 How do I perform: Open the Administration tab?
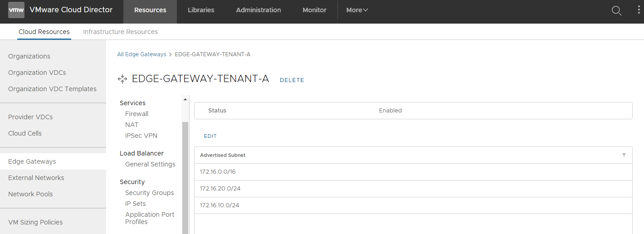(259, 10)
